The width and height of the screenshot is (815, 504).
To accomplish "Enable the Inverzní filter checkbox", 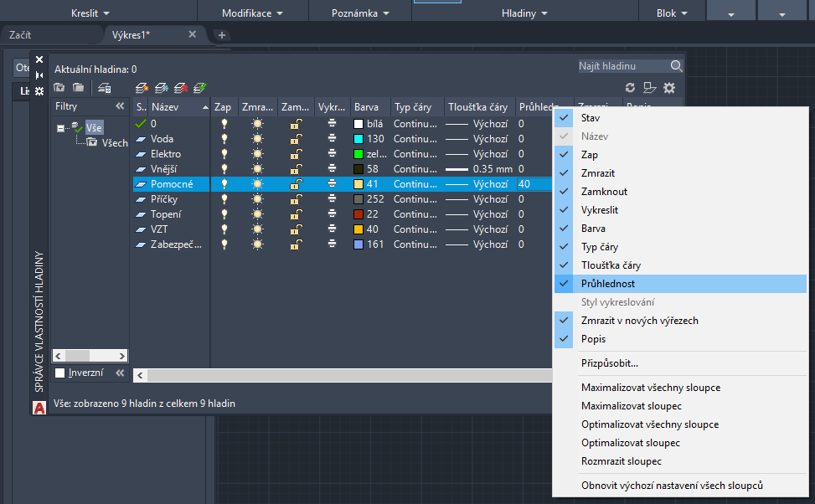I will (59, 373).
